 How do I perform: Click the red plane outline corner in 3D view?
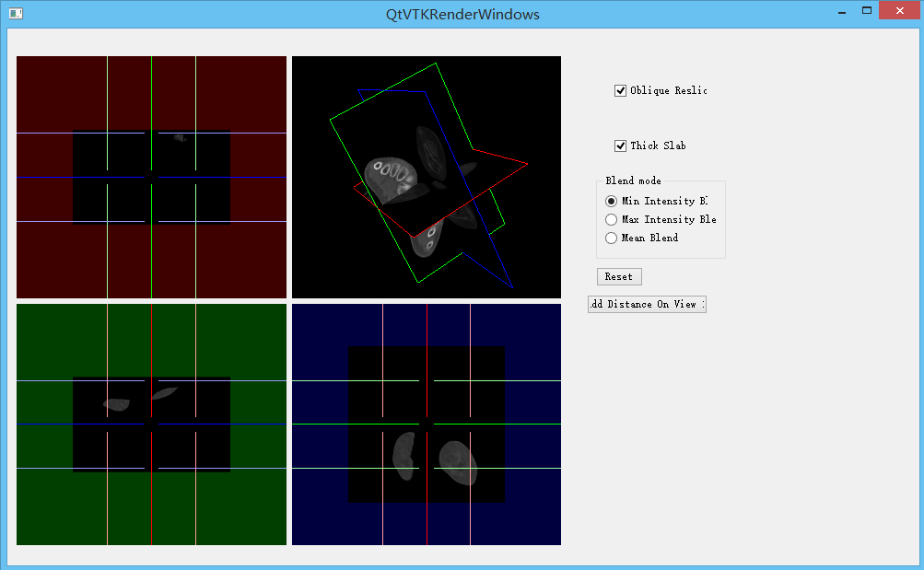(527, 164)
